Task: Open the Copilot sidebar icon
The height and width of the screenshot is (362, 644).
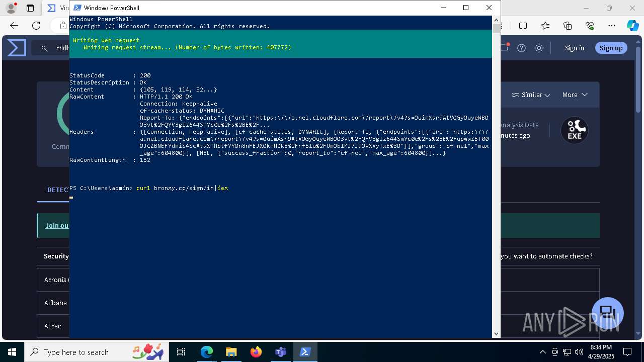Action: (632, 26)
